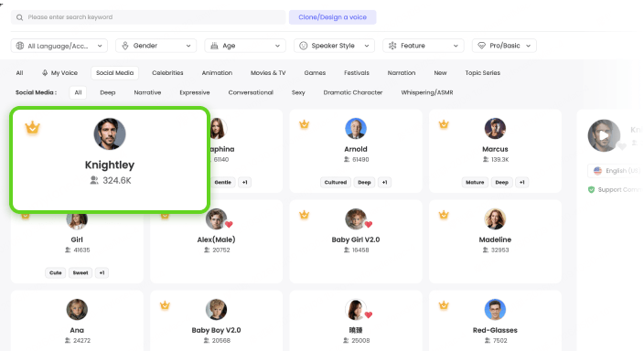
Task: Select the Narration tab
Action: 402,72
